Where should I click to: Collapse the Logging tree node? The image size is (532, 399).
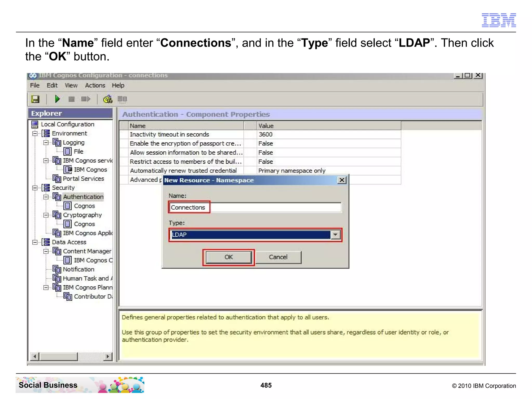pos(46,143)
